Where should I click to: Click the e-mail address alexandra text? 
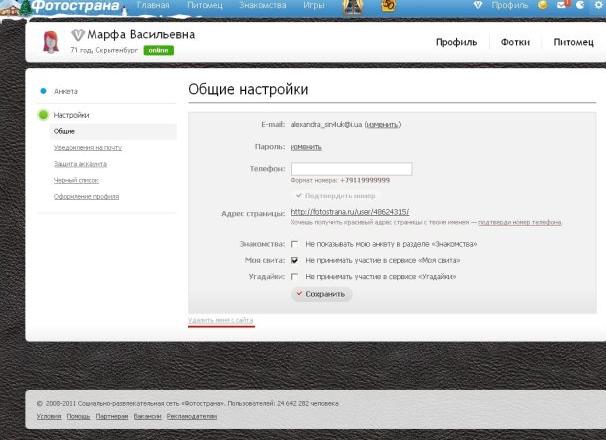326,124
